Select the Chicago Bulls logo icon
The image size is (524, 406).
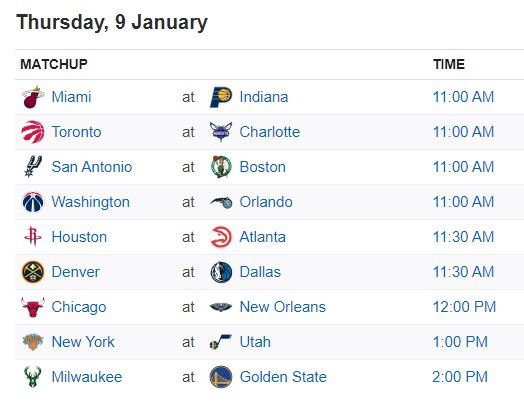(33, 307)
